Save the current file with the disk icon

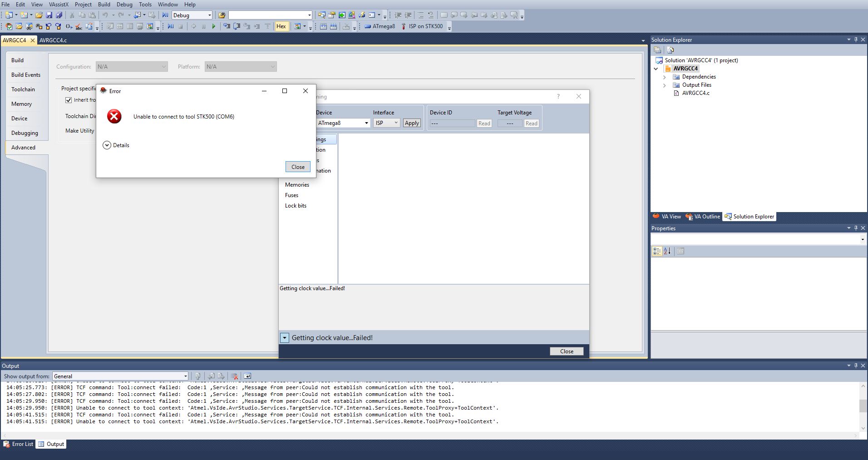click(49, 15)
